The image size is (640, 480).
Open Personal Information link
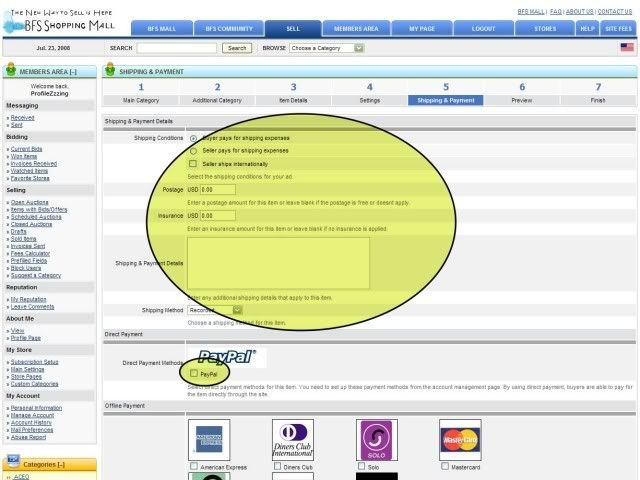tap(36, 408)
